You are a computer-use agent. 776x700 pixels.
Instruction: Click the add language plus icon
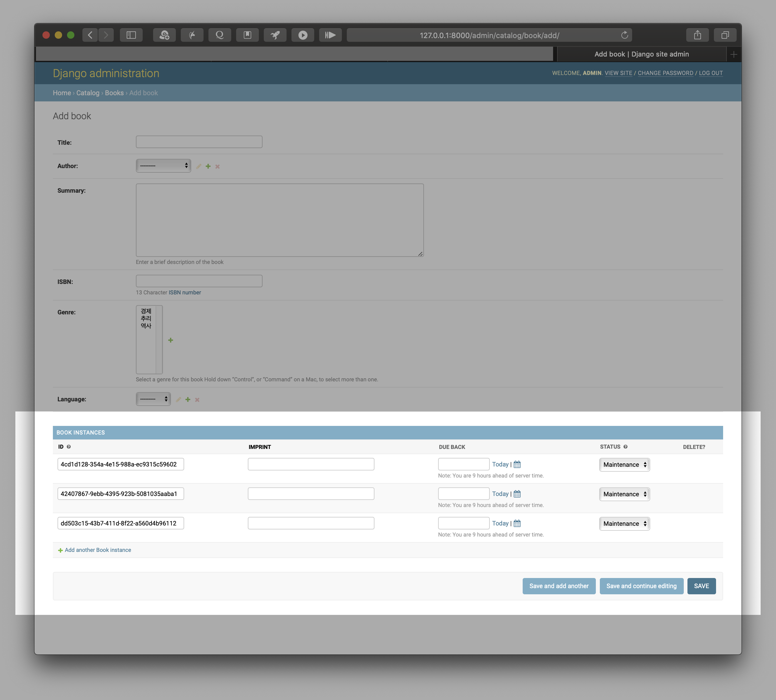188,399
